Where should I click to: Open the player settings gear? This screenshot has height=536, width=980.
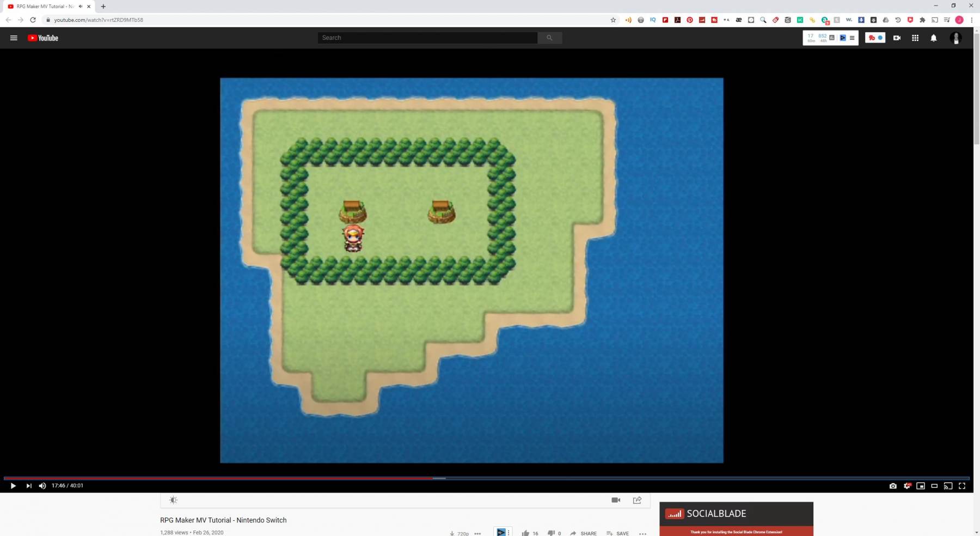(907, 486)
